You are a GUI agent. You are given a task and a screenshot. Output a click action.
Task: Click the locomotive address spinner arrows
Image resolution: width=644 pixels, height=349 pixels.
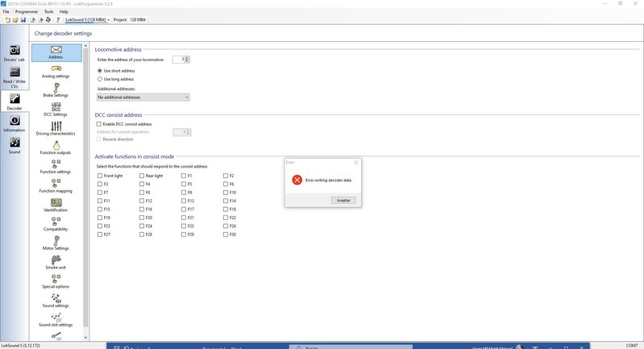[x=187, y=60]
